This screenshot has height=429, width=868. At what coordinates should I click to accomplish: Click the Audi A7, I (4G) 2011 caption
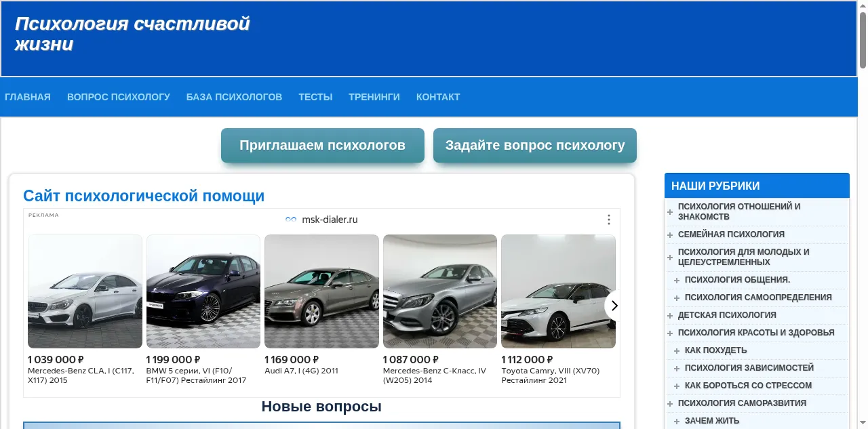(301, 371)
